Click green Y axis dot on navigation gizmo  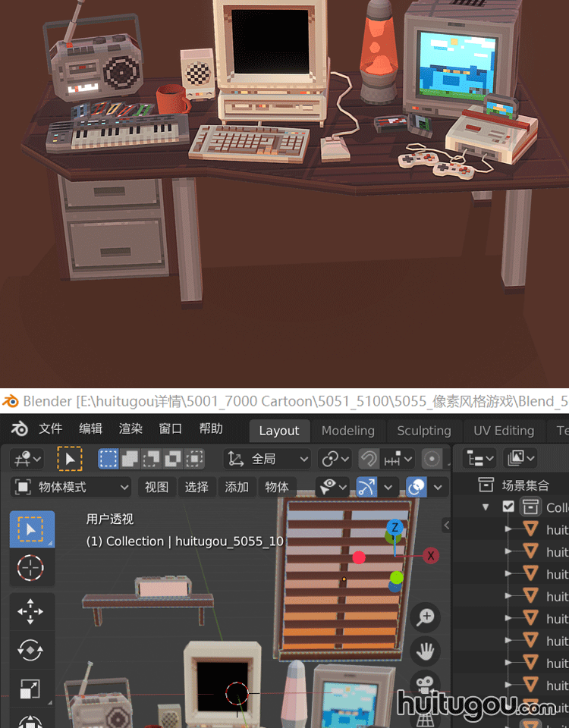(x=396, y=578)
